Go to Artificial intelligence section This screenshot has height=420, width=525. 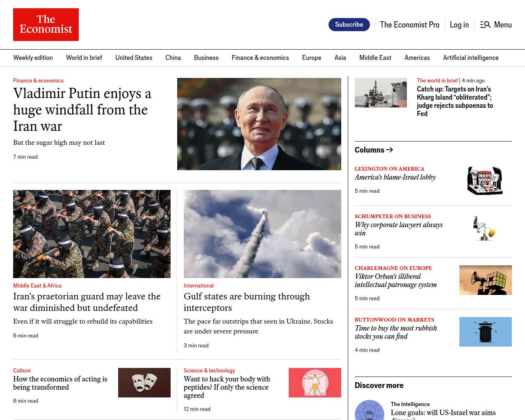pyautogui.click(x=471, y=58)
